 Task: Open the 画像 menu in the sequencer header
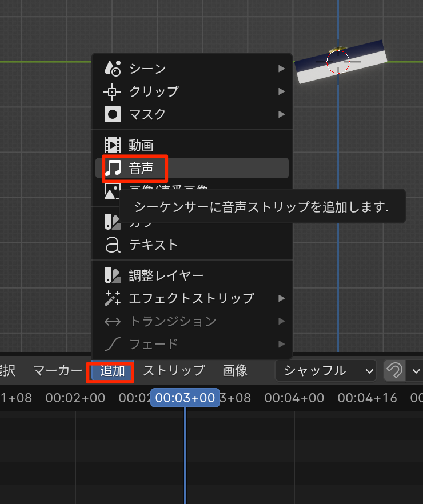pyautogui.click(x=235, y=370)
